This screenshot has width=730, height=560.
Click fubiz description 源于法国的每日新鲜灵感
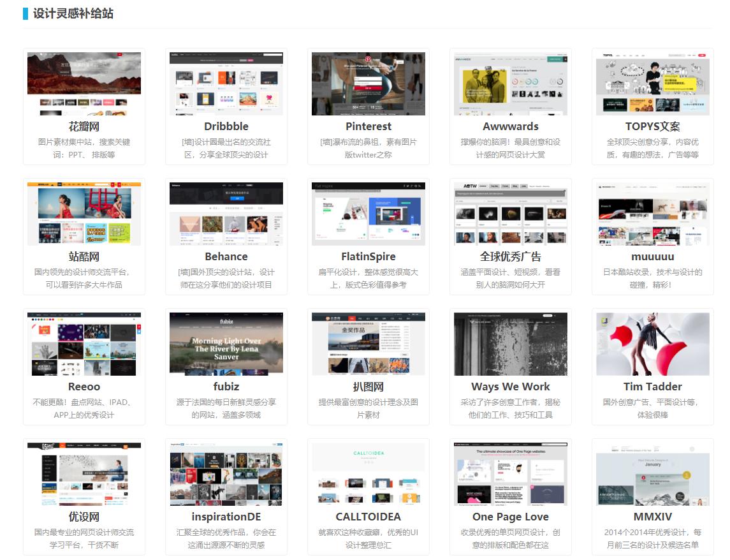tap(226, 408)
